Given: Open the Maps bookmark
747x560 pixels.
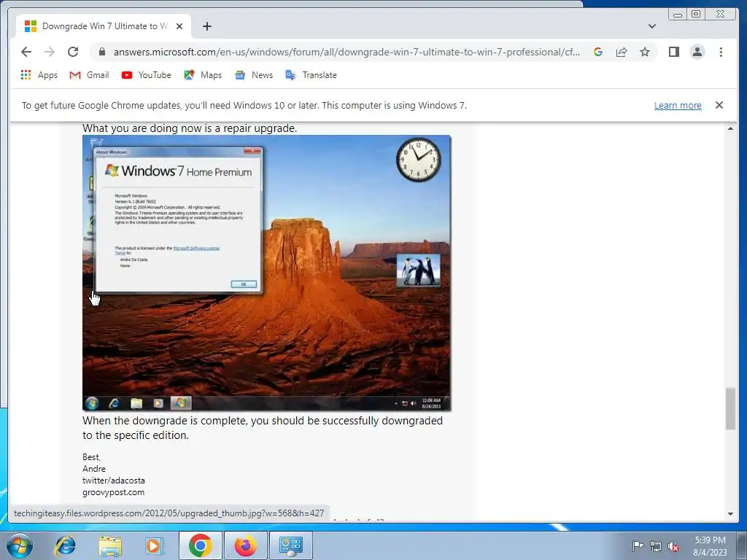Looking at the screenshot, I should 203,75.
